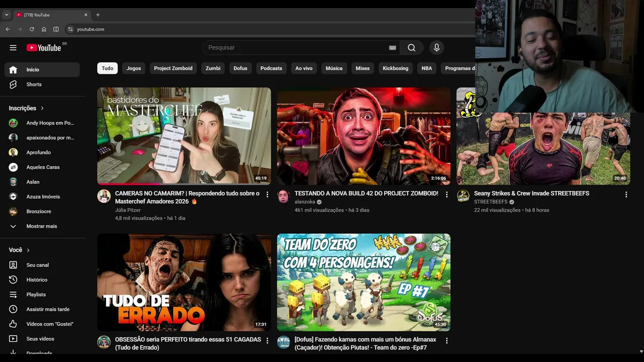The height and width of the screenshot is (362, 644).
Task: Open Aprofundo subscription channel
Action: (42, 152)
